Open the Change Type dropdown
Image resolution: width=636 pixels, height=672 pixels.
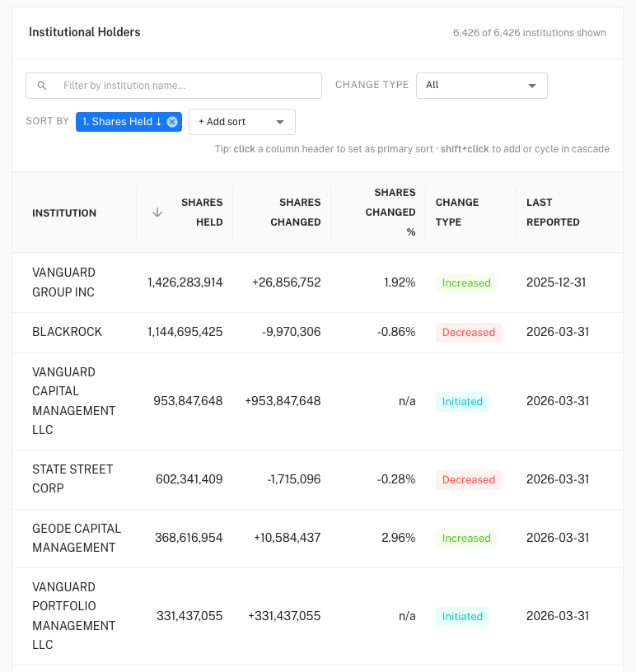(x=482, y=86)
